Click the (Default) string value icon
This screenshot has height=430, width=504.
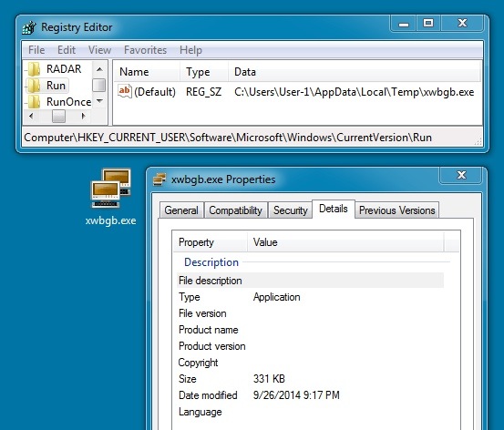coord(124,91)
